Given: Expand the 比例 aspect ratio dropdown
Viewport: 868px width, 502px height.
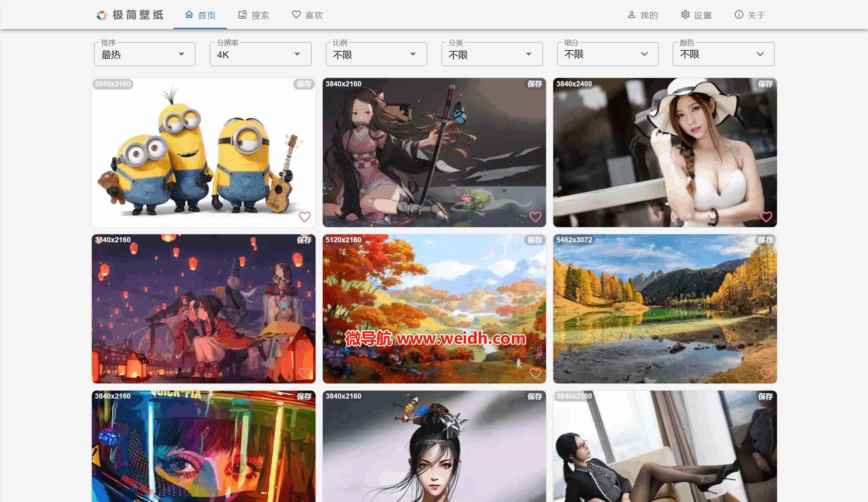Looking at the screenshot, I should [x=376, y=54].
